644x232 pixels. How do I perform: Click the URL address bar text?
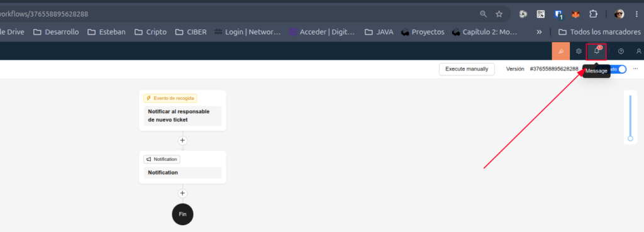[x=44, y=14]
